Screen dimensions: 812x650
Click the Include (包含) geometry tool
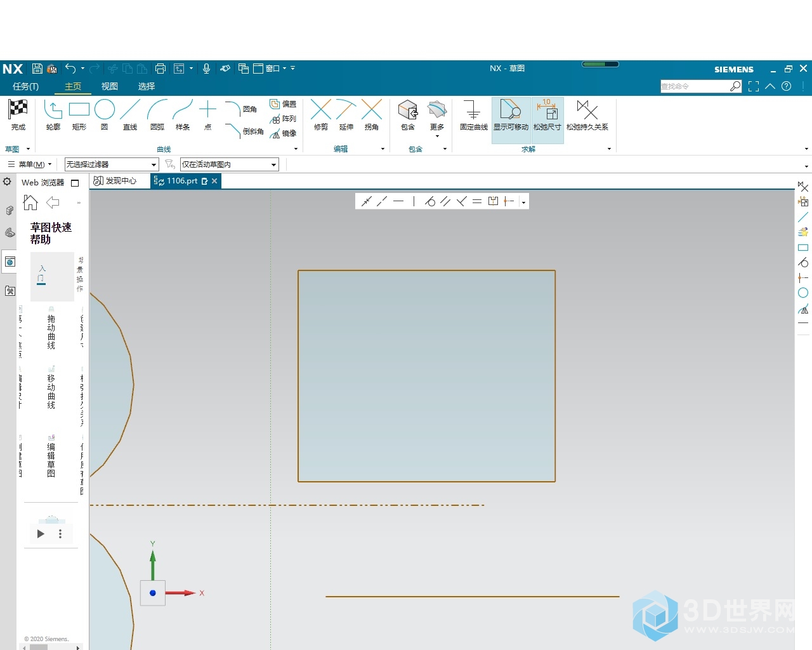pyautogui.click(x=408, y=116)
